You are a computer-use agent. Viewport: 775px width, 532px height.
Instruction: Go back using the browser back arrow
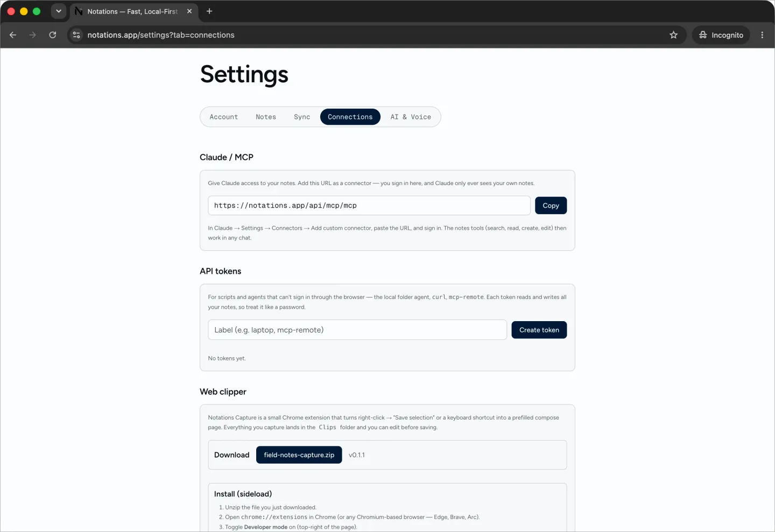tap(13, 35)
